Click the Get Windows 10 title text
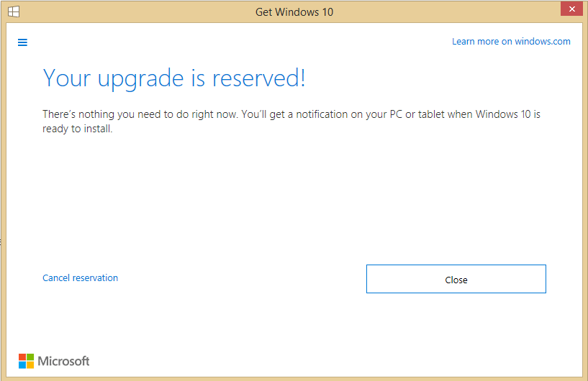 (x=294, y=12)
